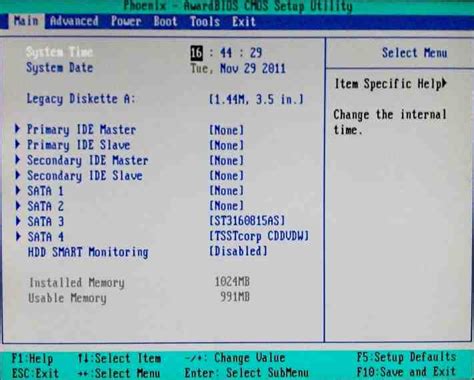Expand the SATA 2 arrow

18,205
